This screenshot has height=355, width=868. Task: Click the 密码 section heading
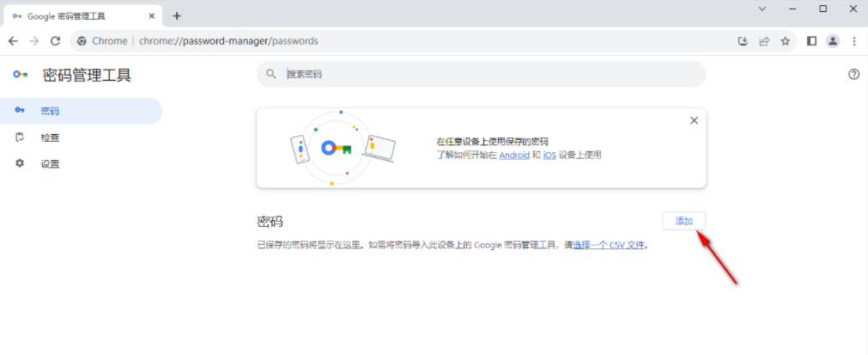point(270,222)
